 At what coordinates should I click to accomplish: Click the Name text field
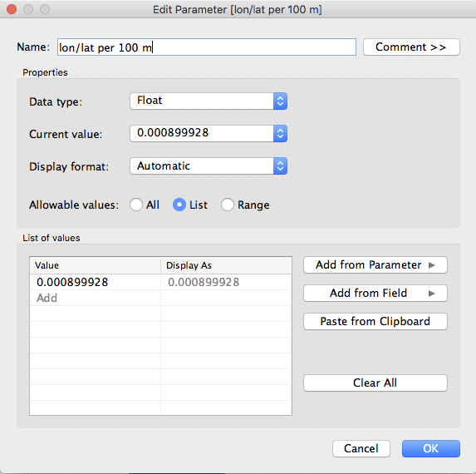point(207,47)
